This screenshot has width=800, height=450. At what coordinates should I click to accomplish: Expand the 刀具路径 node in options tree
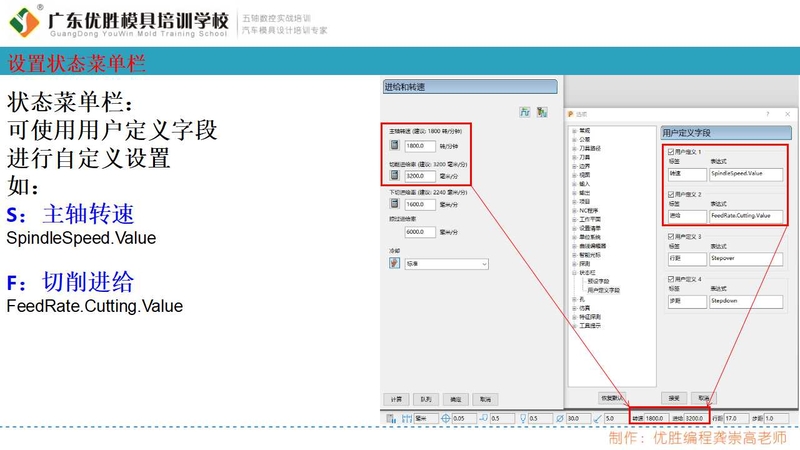coord(574,148)
